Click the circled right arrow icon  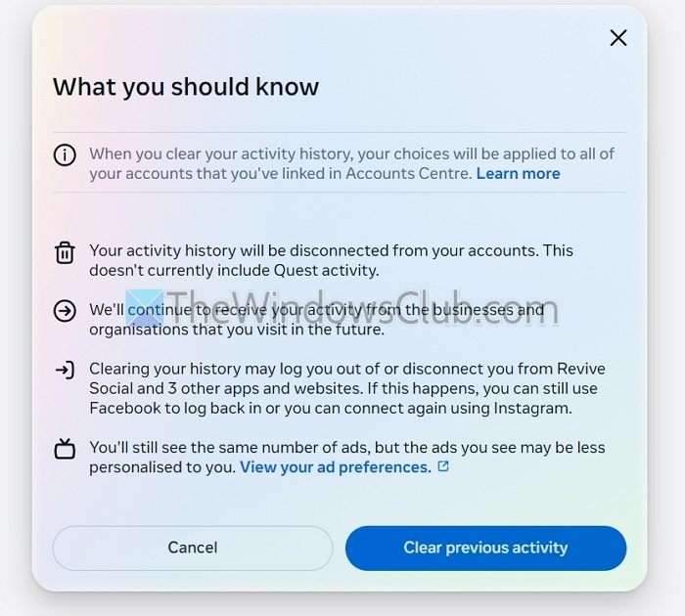(65, 311)
